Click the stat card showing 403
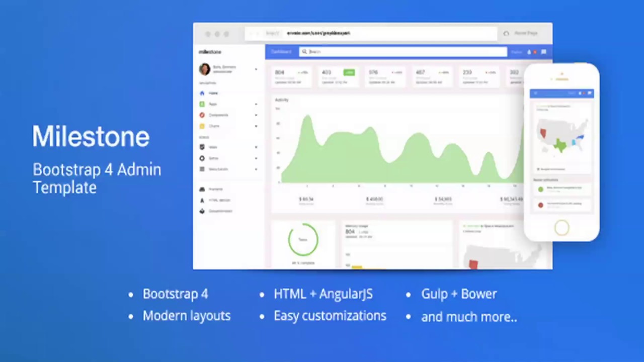 click(x=338, y=76)
